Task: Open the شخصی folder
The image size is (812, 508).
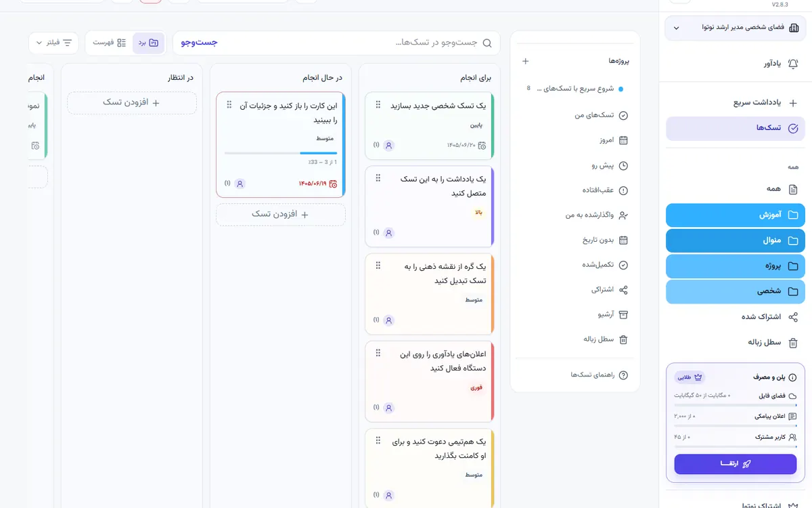Action: (x=736, y=291)
